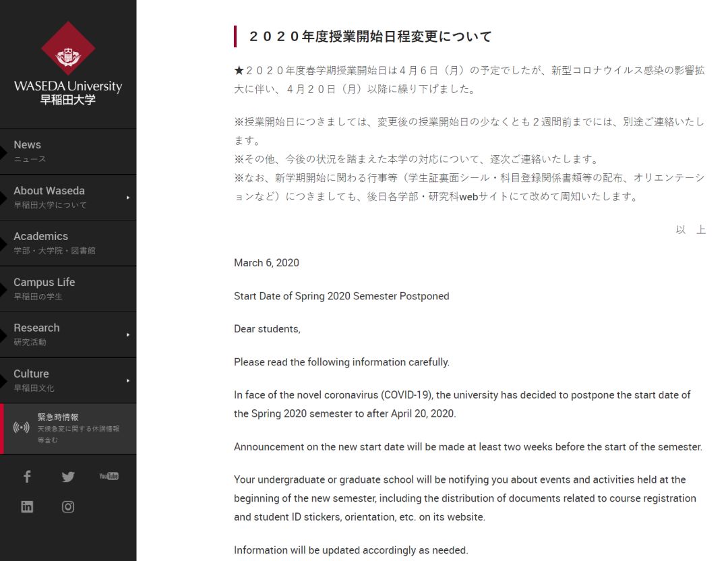This screenshot has height=561, width=728.
Task: Click the paragraph starting 'In face of the novel coronavirus'
Action: click(x=462, y=404)
